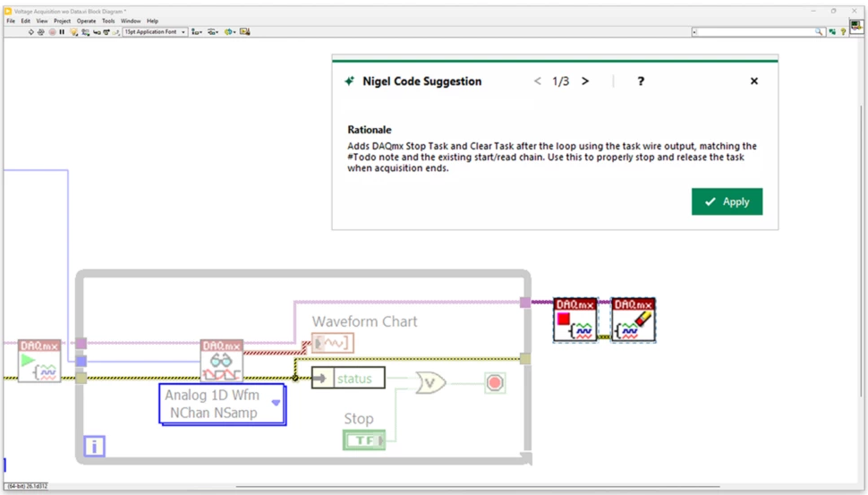Viewport: 868px width, 495px height.
Task: Click the LabVIEW window title bar icon
Action: coord(8,11)
